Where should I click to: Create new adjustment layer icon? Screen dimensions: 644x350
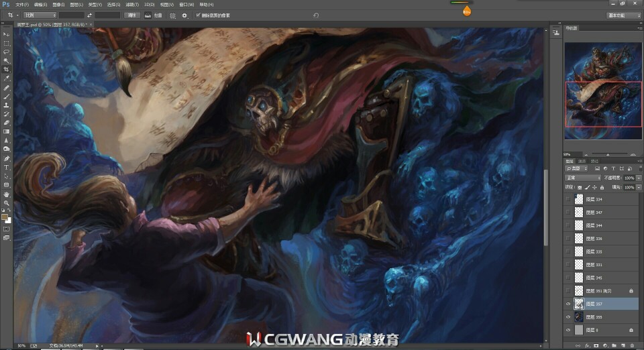(605, 346)
